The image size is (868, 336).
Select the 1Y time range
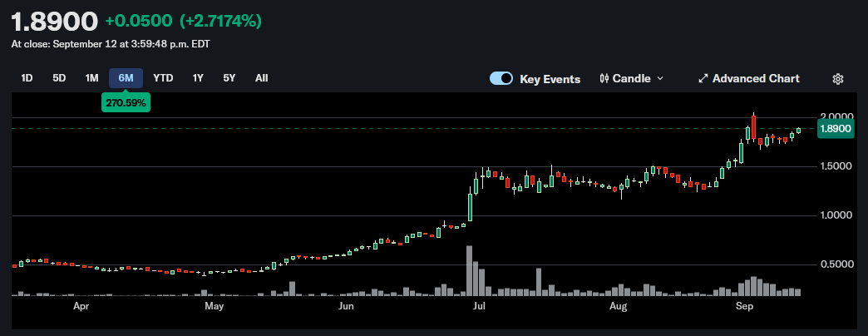[x=198, y=78]
